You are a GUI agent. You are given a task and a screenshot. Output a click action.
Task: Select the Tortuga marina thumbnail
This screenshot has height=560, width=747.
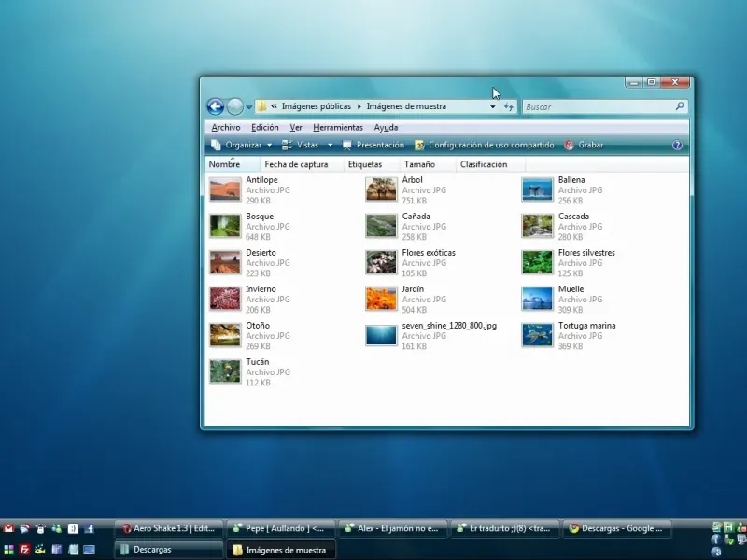tap(537, 335)
